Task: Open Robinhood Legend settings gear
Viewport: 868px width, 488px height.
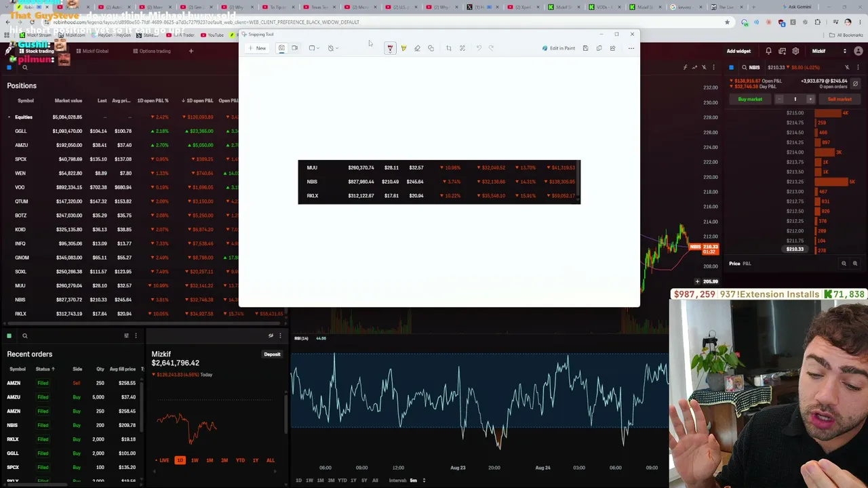Action: point(795,51)
